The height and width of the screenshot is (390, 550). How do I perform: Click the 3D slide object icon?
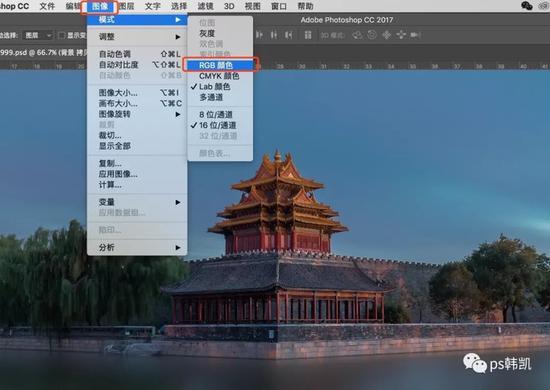401,35
